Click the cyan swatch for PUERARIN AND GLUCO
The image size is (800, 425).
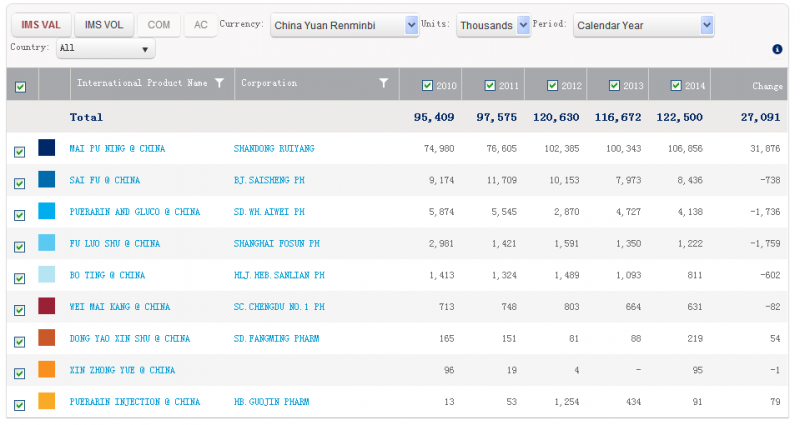pyautogui.click(x=46, y=211)
